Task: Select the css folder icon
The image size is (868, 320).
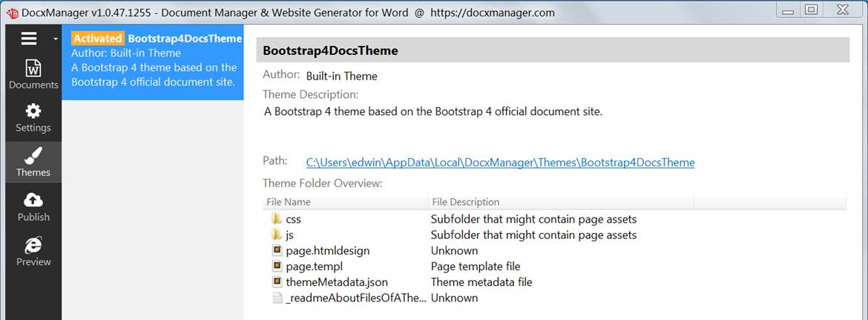Action: click(x=277, y=219)
